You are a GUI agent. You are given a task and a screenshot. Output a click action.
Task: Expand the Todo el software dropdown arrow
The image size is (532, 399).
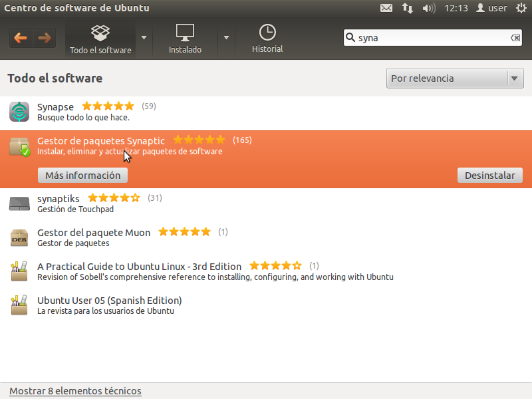click(144, 38)
